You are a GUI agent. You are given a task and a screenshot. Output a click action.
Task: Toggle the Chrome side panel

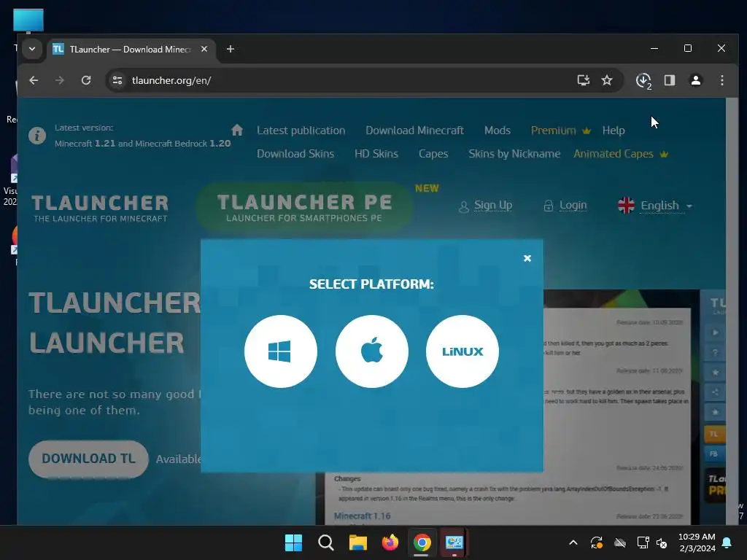tap(670, 80)
